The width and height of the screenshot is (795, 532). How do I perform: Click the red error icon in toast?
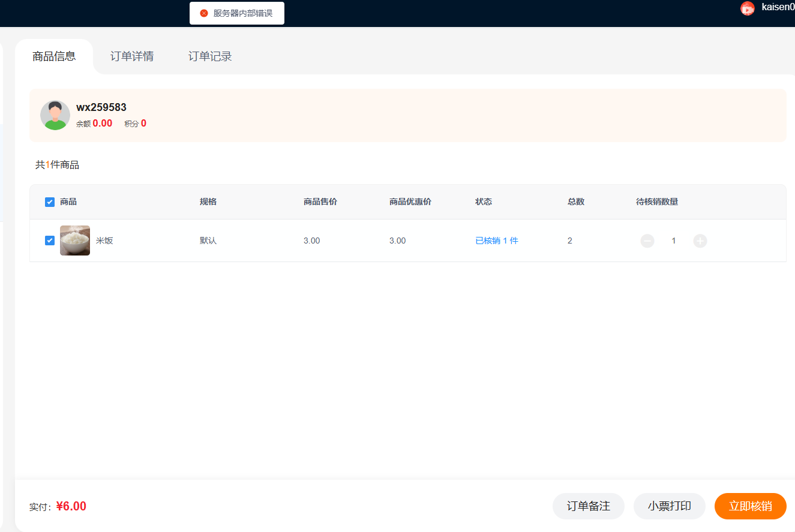(204, 13)
